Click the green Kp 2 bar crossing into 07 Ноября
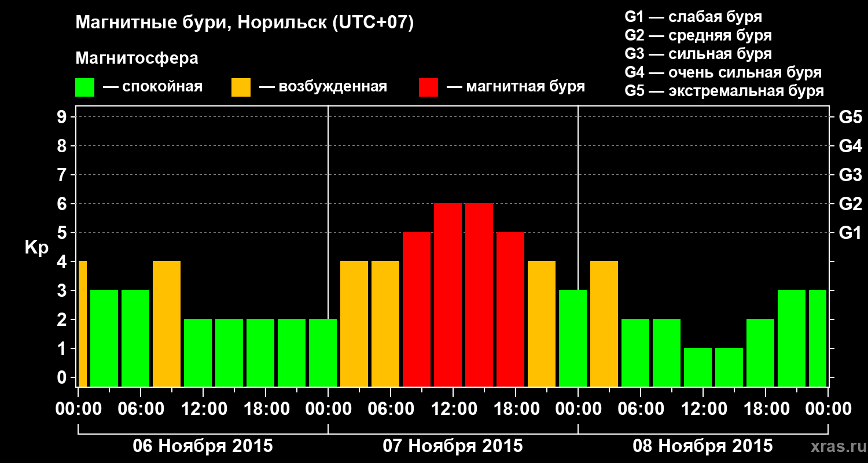This screenshot has height=463, width=868. 323,352
